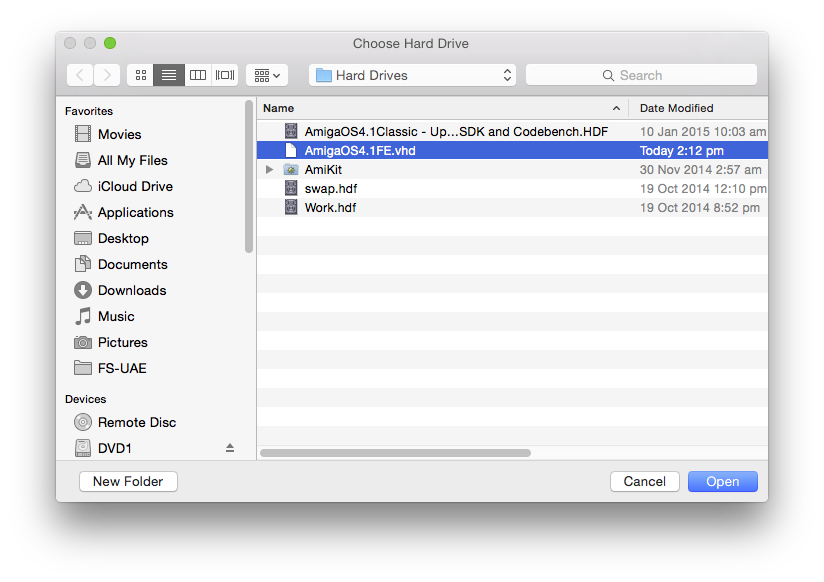Cancel the Choose Hard Drive dialog
Image resolution: width=824 pixels, height=582 pixels.
tap(645, 481)
